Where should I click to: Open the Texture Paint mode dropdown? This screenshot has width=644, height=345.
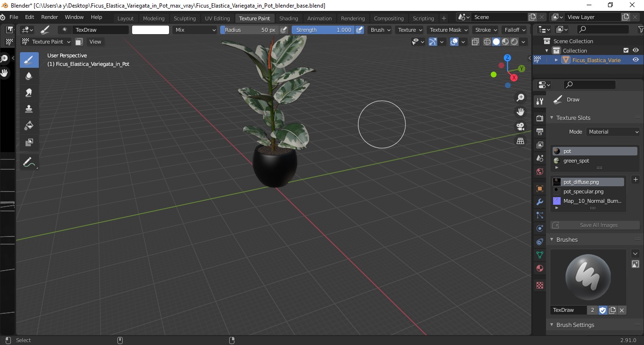[x=46, y=42]
